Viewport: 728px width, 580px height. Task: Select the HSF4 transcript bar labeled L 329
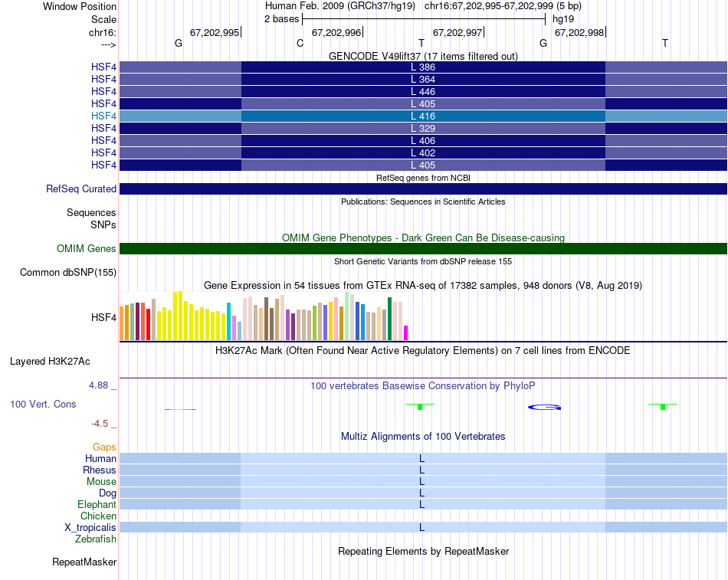click(x=423, y=128)
